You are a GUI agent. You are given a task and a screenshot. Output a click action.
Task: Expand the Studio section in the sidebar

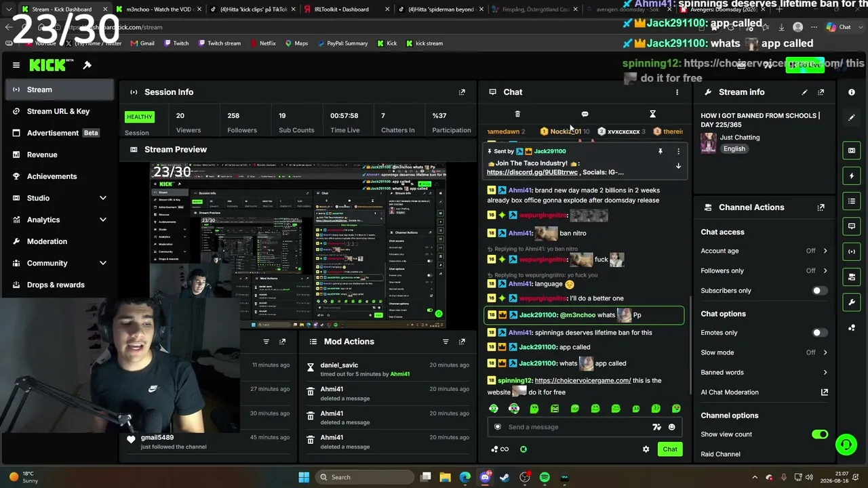pyautogui.click(x=103, y=198)
